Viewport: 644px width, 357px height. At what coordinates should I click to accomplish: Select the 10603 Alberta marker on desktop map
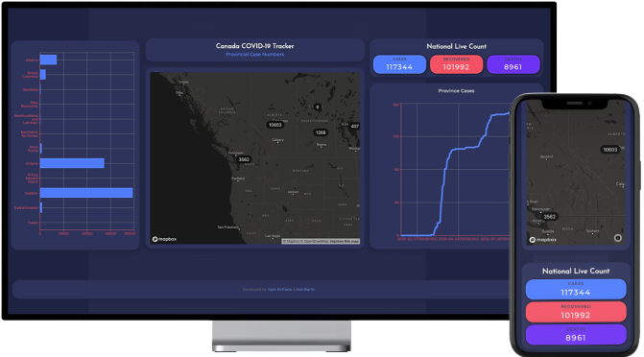[275, 125]
